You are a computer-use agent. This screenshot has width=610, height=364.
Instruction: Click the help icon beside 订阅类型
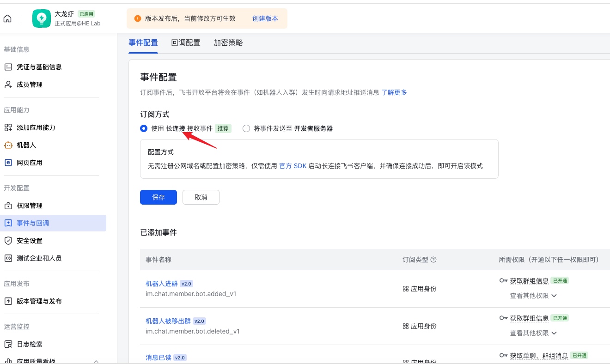[x=433, y=260]
